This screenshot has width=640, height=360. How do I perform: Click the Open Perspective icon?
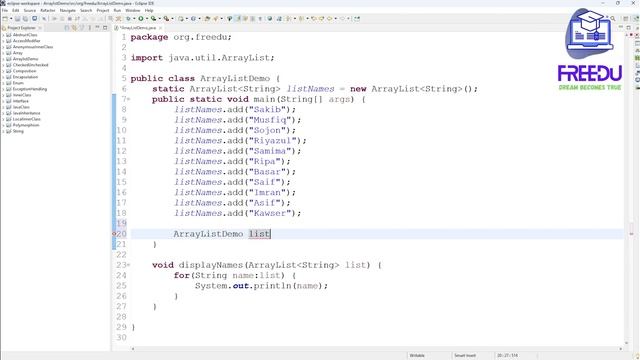(626, 18)
